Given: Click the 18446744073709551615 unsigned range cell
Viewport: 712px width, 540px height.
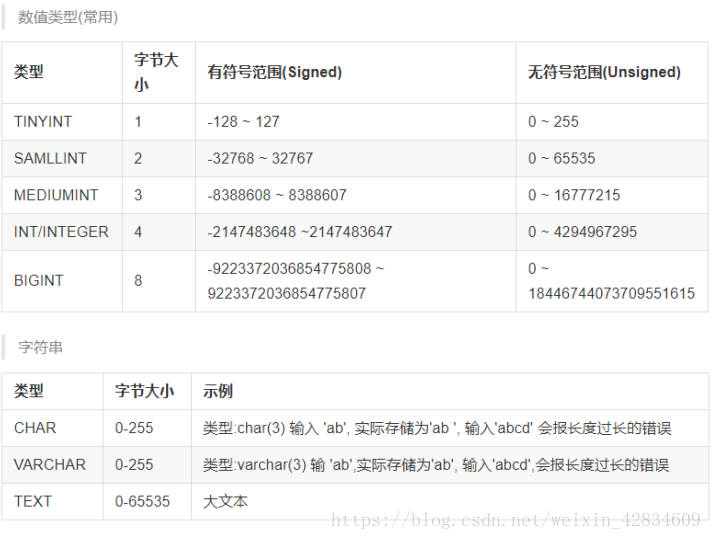Looking at the screenshot, I should pyautogui.click(x=612, y=281).
